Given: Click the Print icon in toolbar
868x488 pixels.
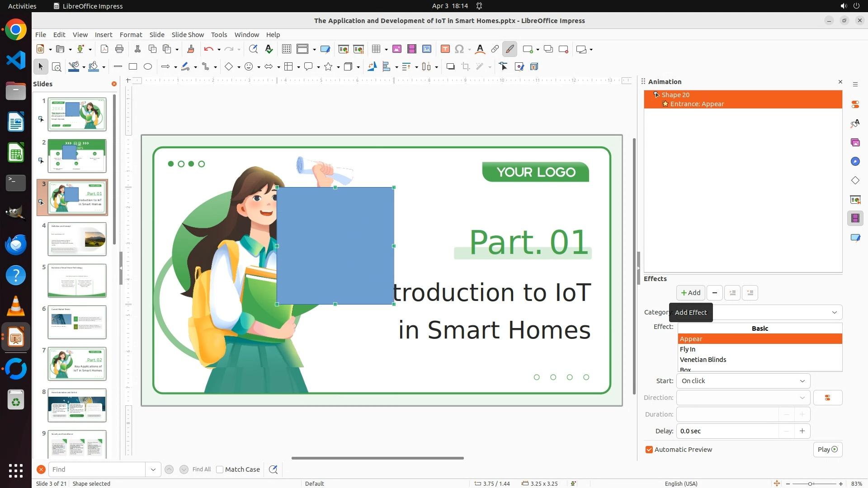Looking at the screenshot, I should click(x=119, y=49).
